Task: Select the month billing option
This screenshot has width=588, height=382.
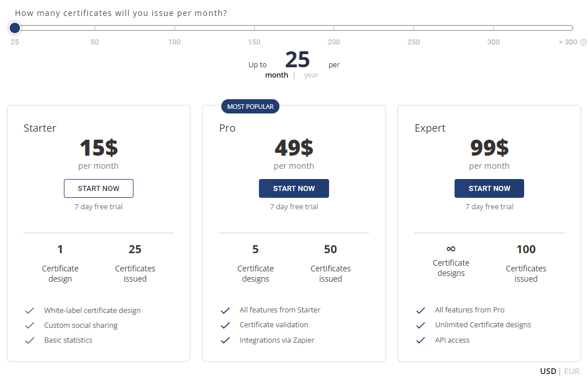Action: coord(277,75)
